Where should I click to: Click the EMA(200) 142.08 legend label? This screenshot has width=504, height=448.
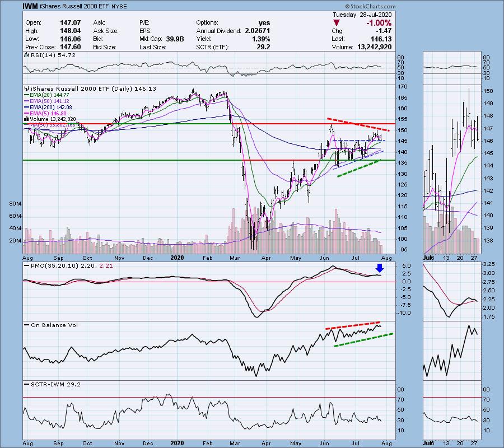click(x=51, y=108)
